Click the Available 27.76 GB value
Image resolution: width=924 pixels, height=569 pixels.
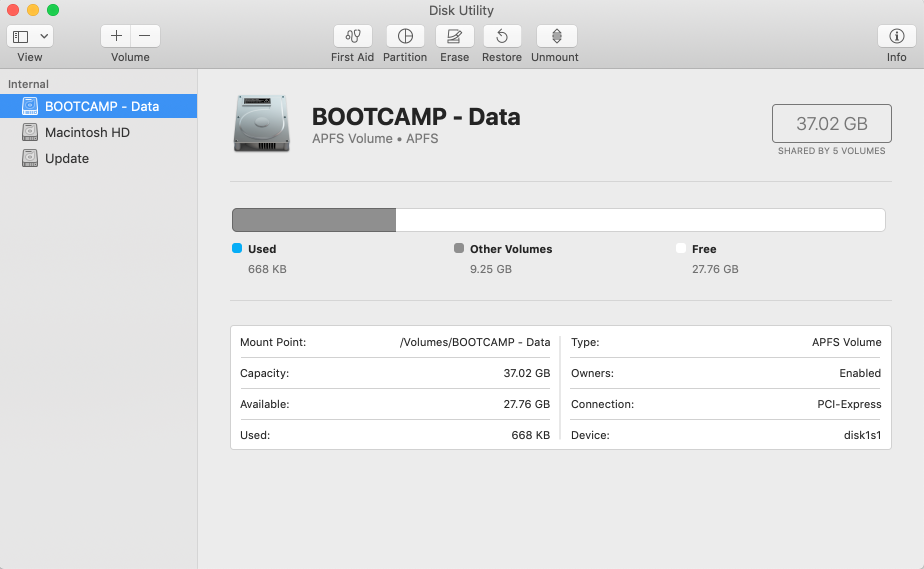click(527, 404)
